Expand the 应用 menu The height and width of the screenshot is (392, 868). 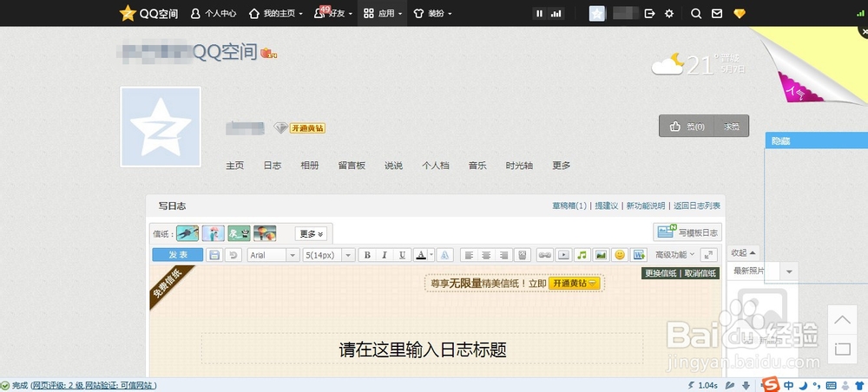point(383,13)
